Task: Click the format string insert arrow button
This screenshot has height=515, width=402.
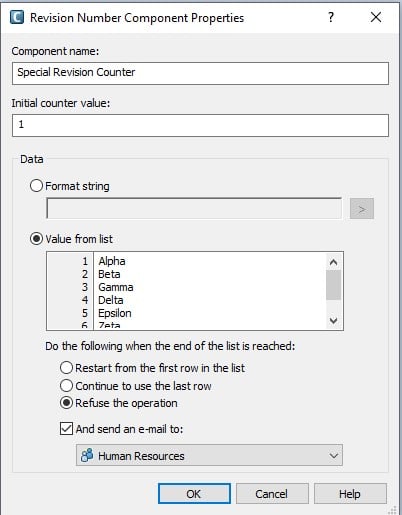Action: [362, 209]
